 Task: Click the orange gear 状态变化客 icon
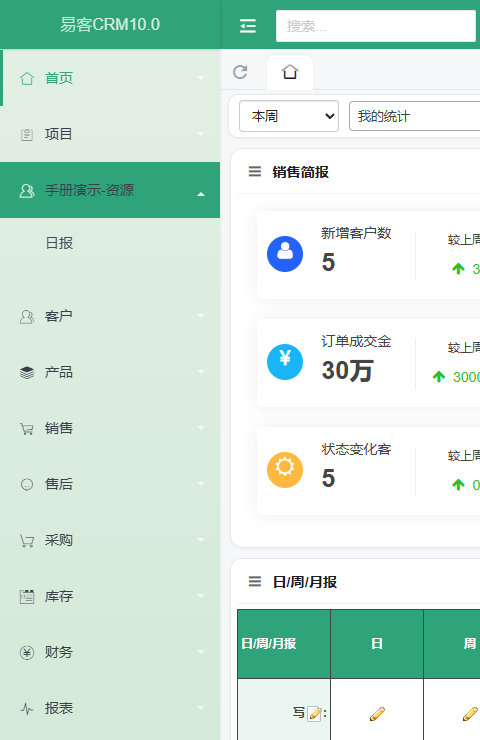[285, 470]
